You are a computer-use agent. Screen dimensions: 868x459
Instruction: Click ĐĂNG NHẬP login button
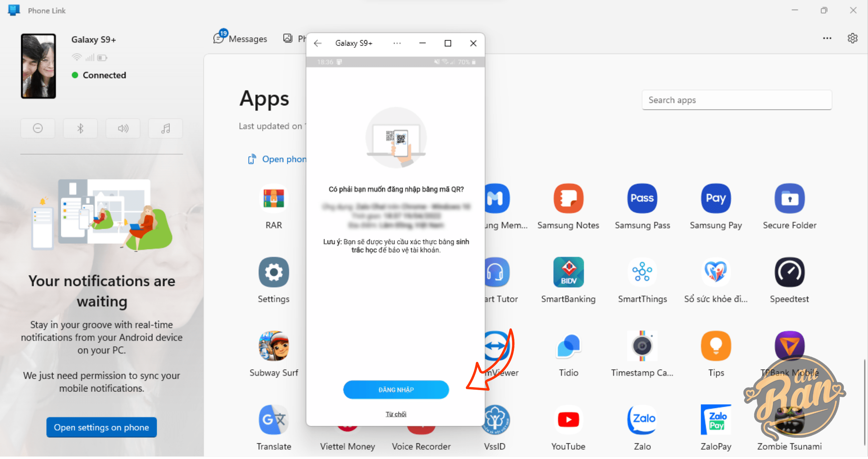pyautogui.click(x=396, y=390)
